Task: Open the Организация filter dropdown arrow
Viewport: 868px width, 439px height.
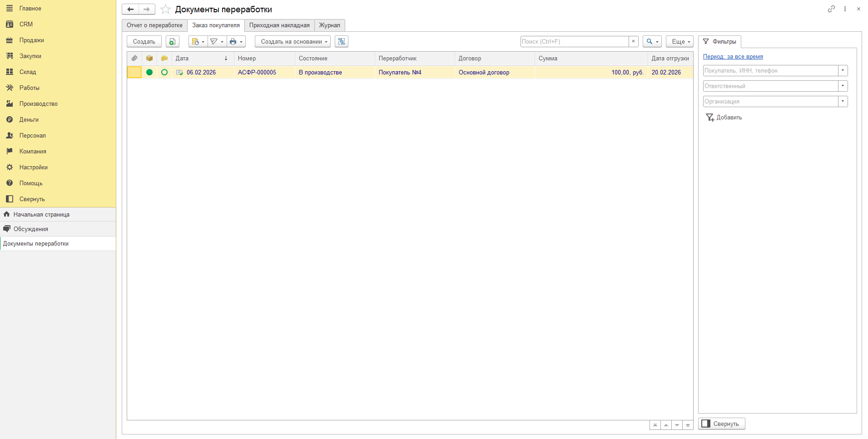Action: pos(843,101)
